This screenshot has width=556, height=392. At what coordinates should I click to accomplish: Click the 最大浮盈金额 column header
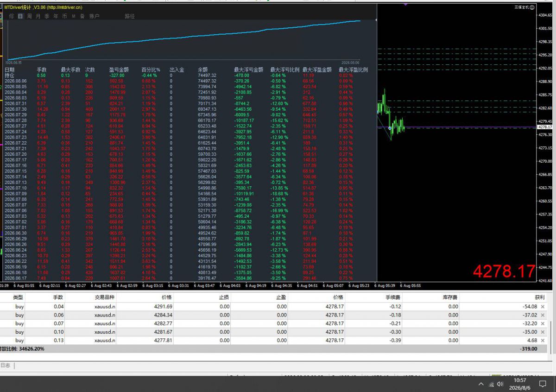point(317,70)
